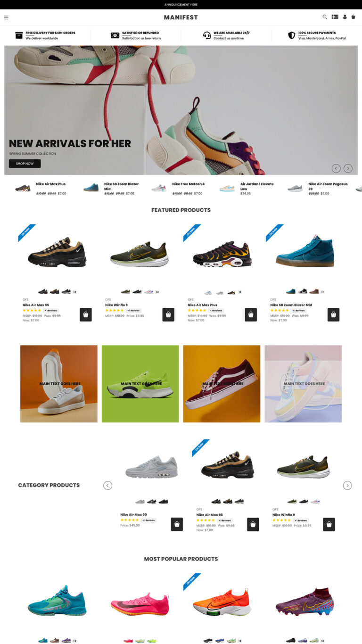
Task: Go to previous hero banner slide
Action: coord(336,168)
